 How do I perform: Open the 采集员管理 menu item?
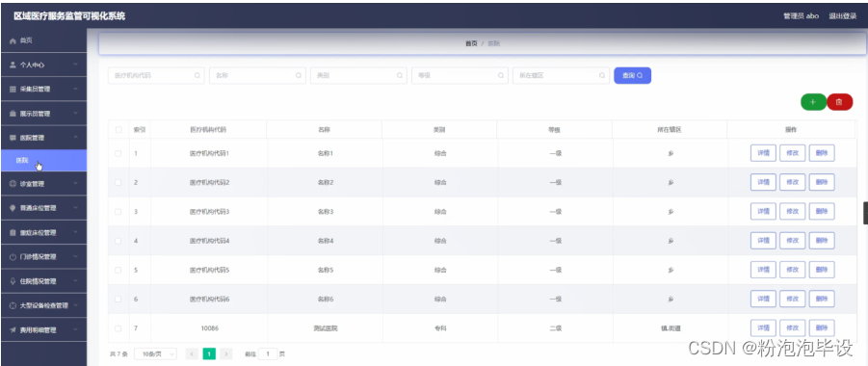pos(43,90)
